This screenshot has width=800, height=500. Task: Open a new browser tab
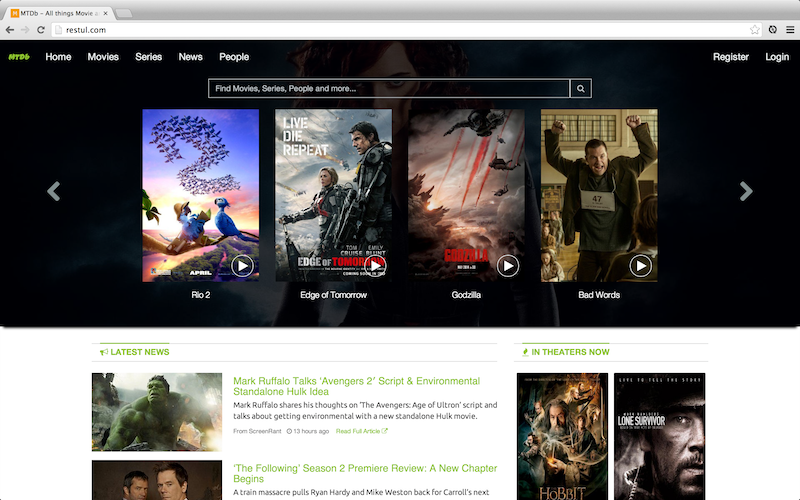[x=124, y=13]
